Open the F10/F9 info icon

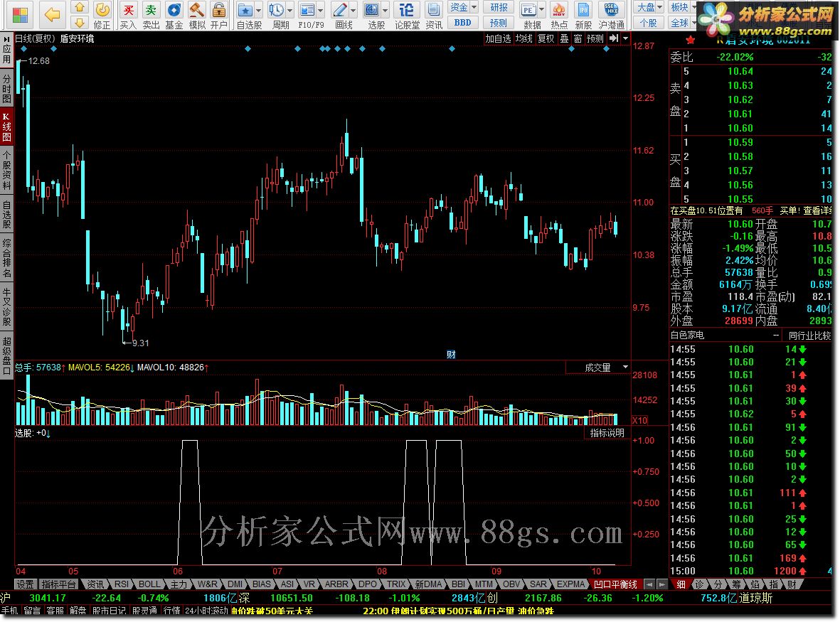(307, 15)
